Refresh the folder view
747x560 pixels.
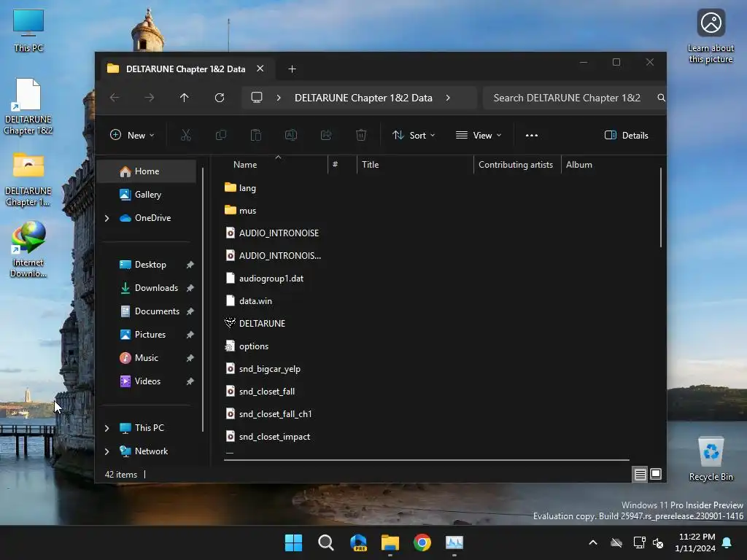tap(220, 98)
